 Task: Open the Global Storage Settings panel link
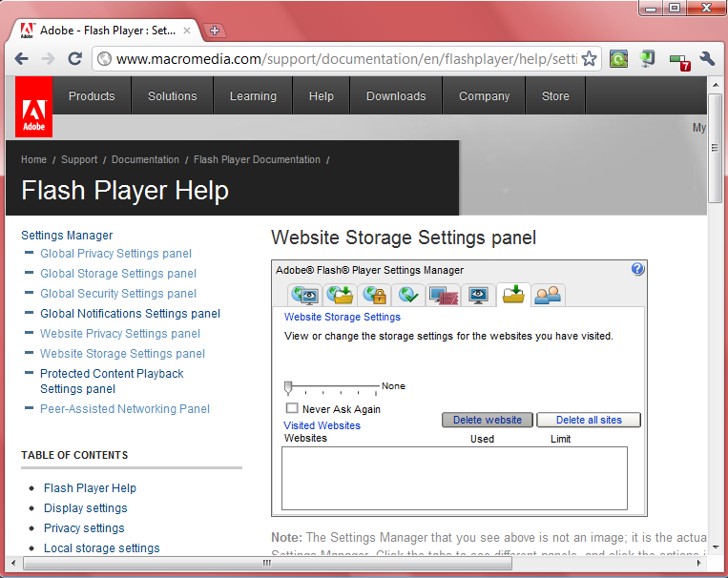118,274
